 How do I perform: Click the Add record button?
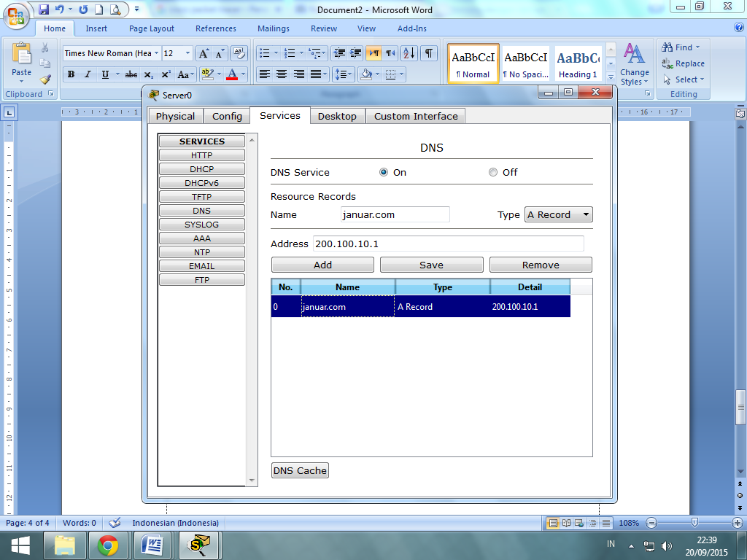click(x=322, y=265)
